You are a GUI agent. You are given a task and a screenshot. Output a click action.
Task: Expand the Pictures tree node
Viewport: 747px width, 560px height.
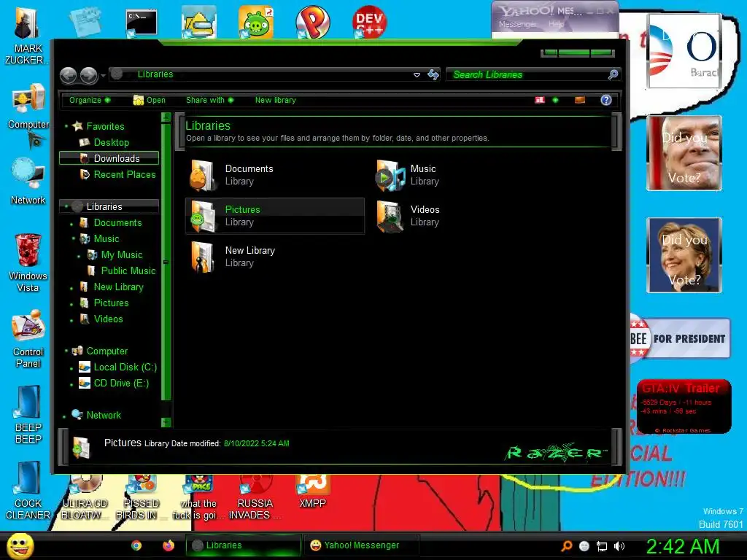72,304
